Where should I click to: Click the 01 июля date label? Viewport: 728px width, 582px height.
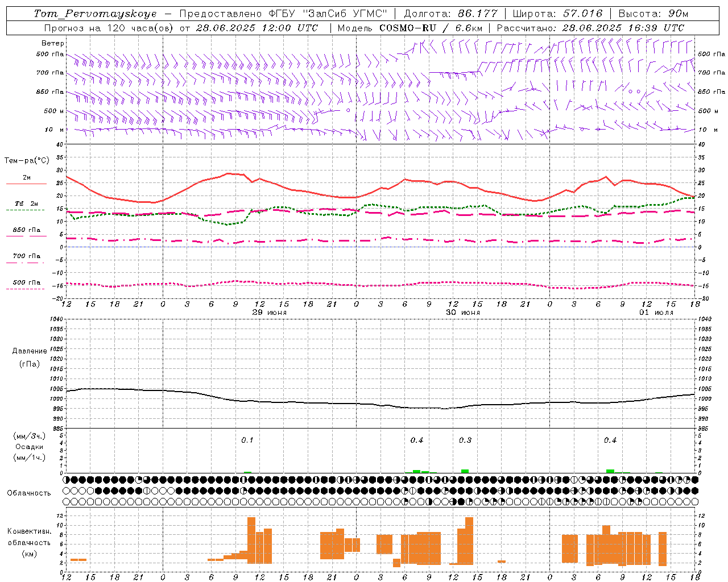[x=656, y=313]
